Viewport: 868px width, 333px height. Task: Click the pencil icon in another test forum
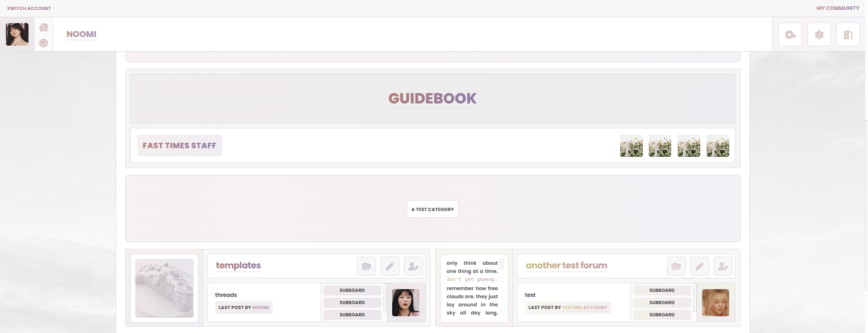point(700,266)
